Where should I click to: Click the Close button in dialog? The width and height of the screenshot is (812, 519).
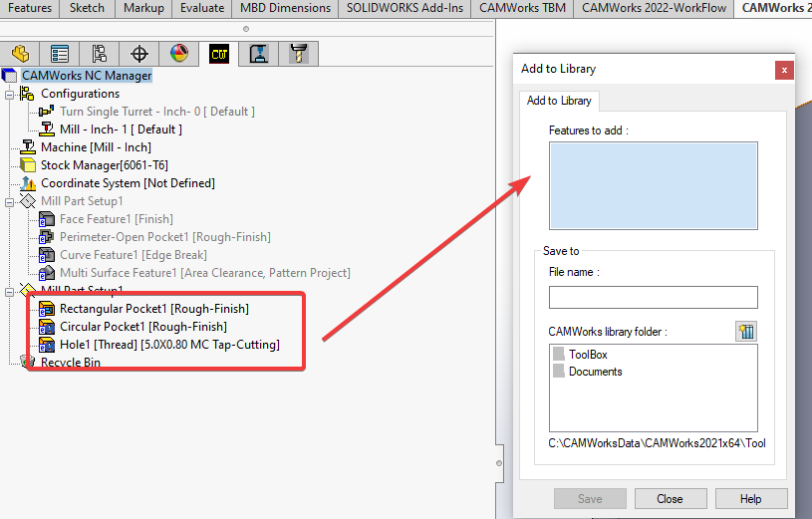(x=671, y=499)
